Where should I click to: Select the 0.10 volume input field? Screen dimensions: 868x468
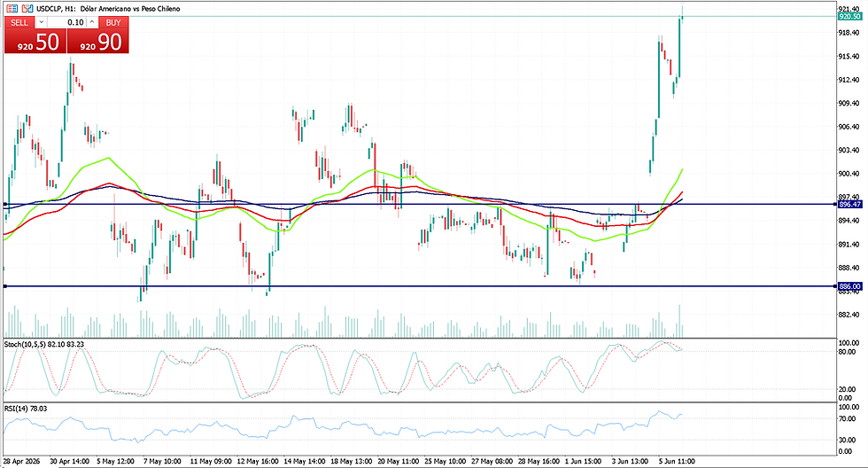click(x=67, y=22)
